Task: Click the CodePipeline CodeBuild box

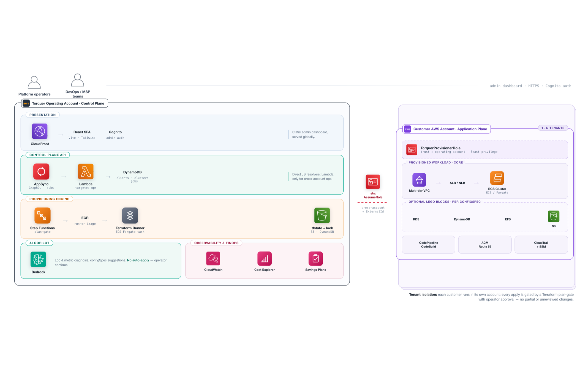Action: pyautogui.click(x=428, y=244)
